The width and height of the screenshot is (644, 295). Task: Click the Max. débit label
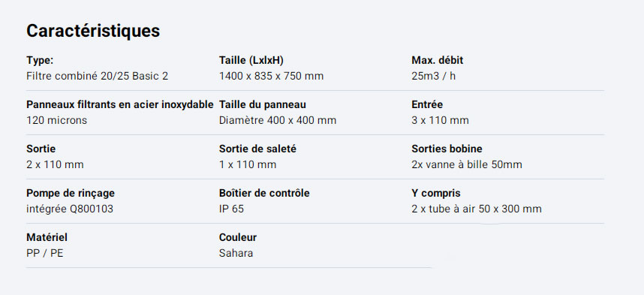tap(438, 60)
